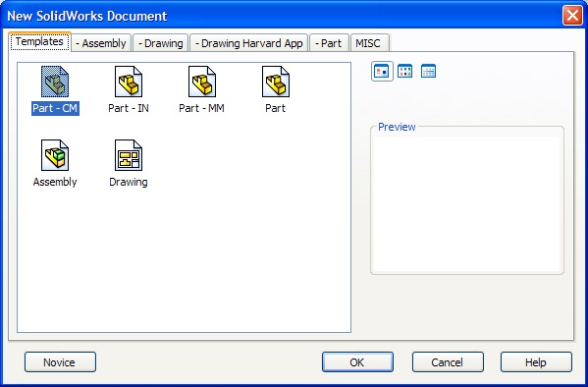Select the Part - IN template icon

129,82
